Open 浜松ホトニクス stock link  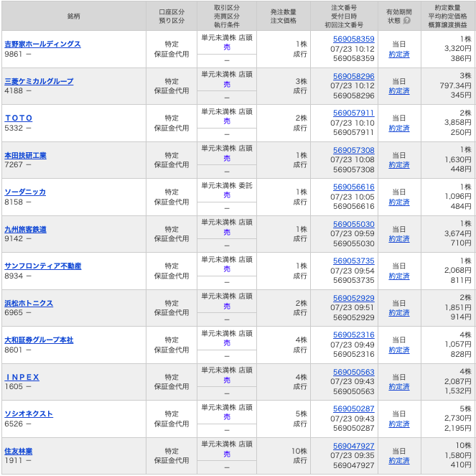(x=29, y=303)
